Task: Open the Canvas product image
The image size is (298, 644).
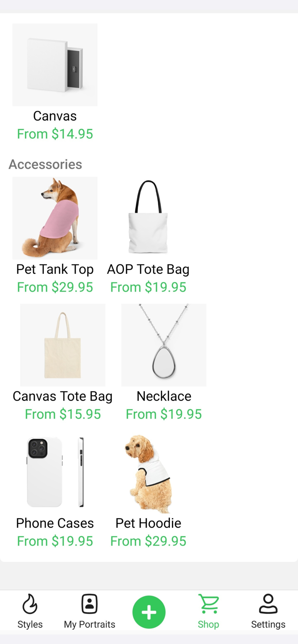Action: [x=55, y=65]
